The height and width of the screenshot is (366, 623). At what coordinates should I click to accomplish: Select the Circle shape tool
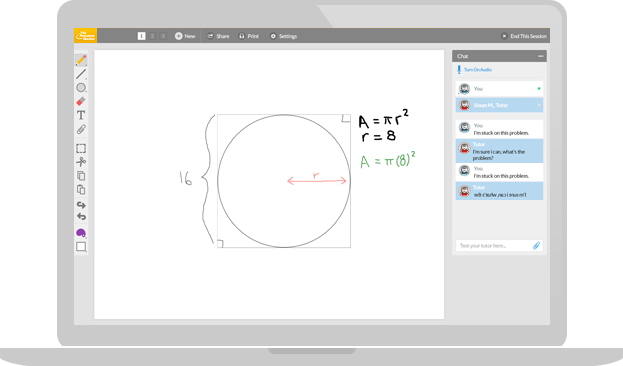tap(81, 88)
